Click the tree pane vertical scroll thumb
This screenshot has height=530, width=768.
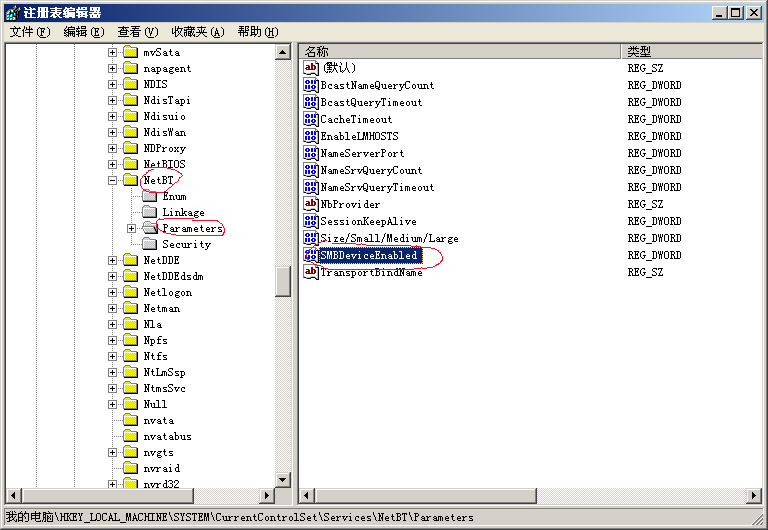283,282
